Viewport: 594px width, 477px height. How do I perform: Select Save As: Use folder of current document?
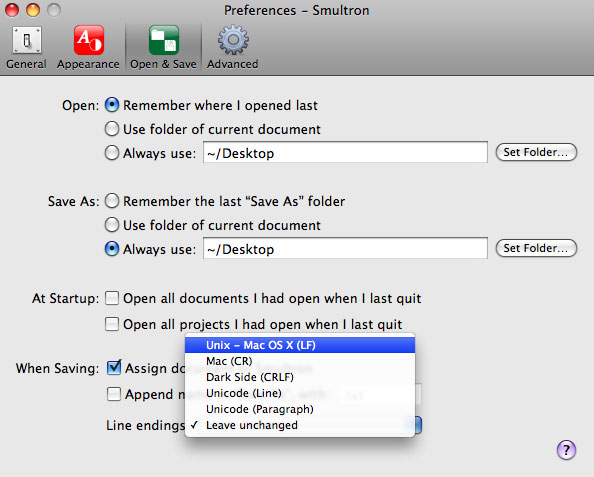[x=112, y=225]
